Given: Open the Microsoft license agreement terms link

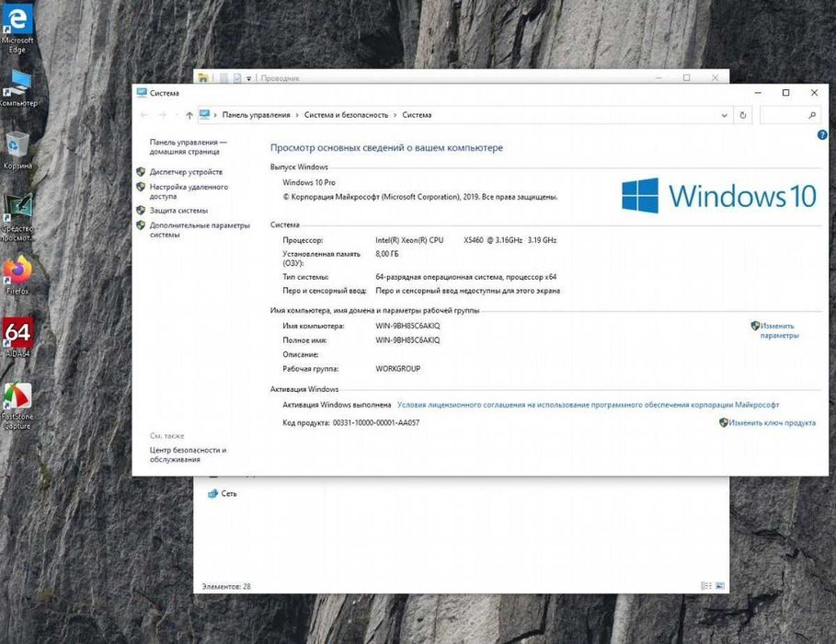Looking at the screenshot, I should (588, 405).
